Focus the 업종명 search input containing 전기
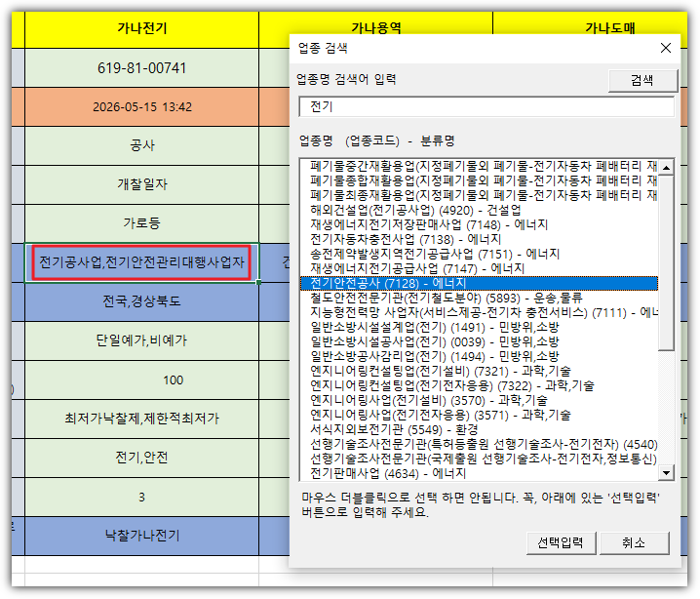700x599 pixels. 486,106
